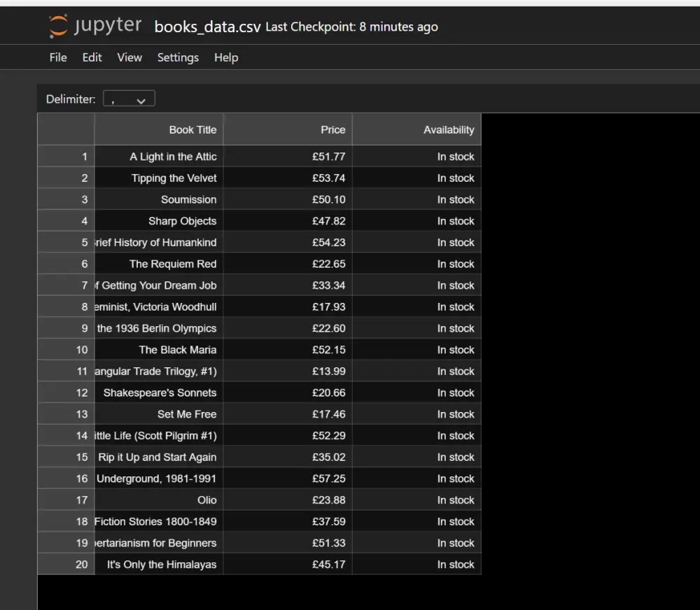
Task: Click price cell £45.17
Action: (x=288, y=565)
